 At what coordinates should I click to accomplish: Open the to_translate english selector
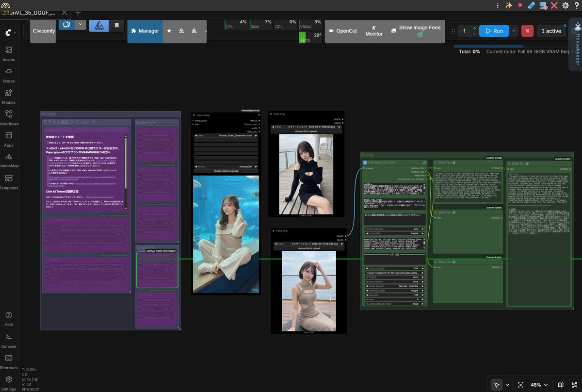click(394, 233)
